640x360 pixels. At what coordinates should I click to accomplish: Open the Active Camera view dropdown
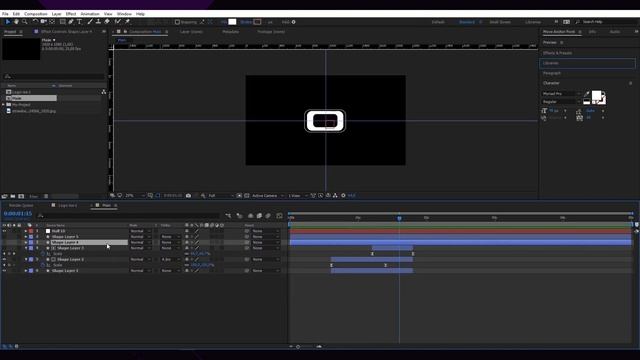coord(268,196)
